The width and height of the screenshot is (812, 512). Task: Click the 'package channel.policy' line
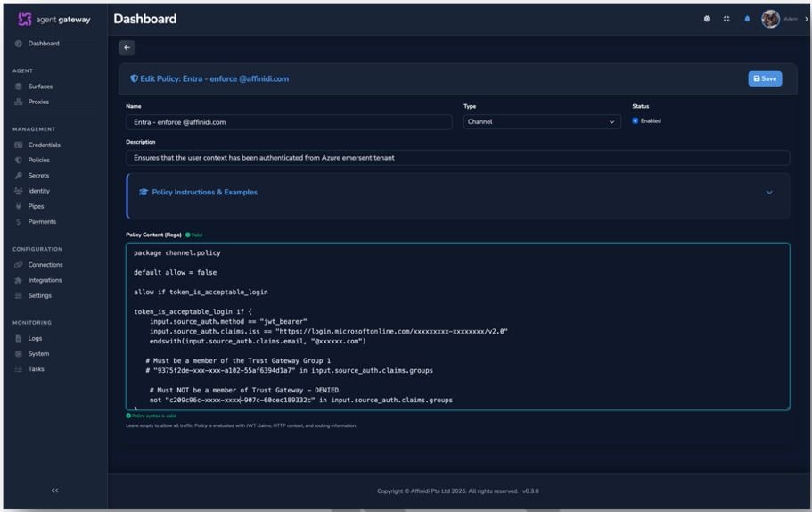[x=177, y=253]
